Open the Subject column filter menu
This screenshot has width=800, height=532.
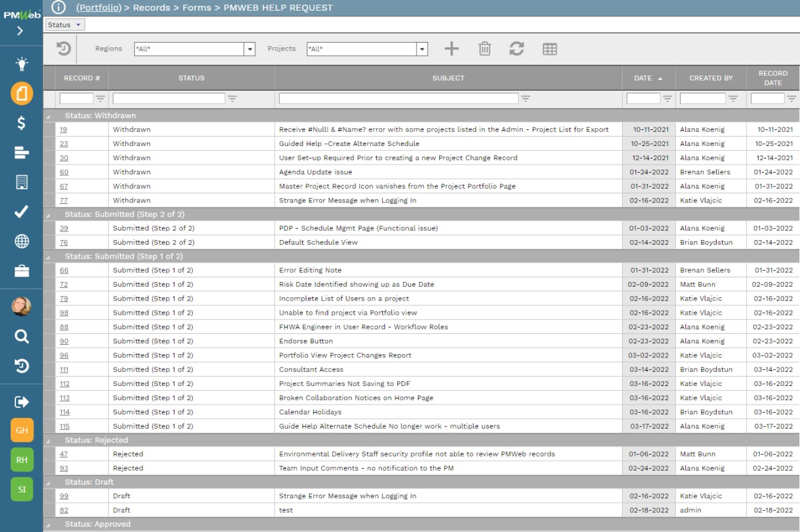(525, 99)
